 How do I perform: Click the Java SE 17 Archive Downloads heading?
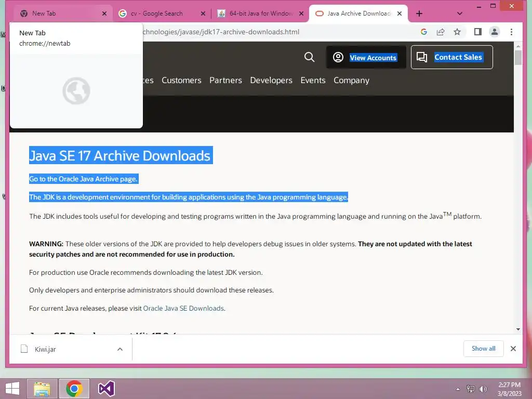[120, 155]
